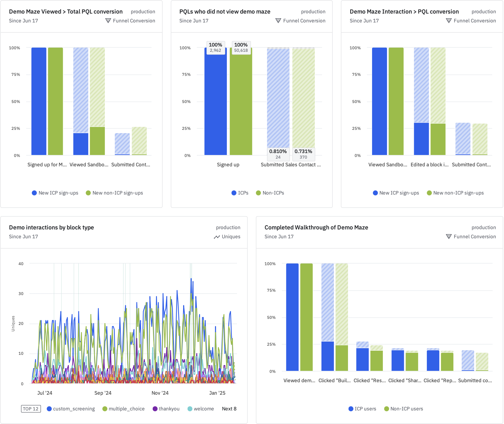Open Demo interactions by block type chart
The height and width of the screenshot is (424, 504).
[51, 227]
